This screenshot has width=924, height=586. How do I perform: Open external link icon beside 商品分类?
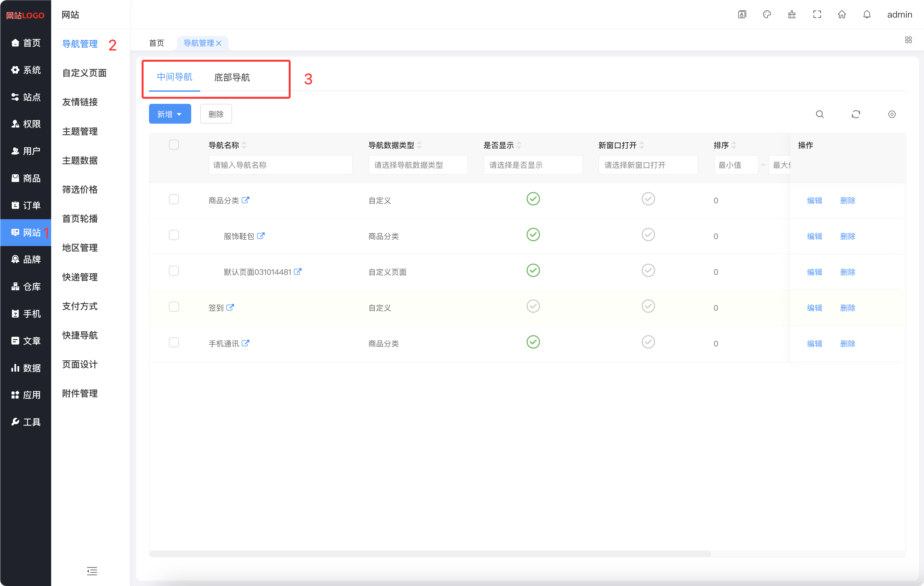(x=246, y=200)
